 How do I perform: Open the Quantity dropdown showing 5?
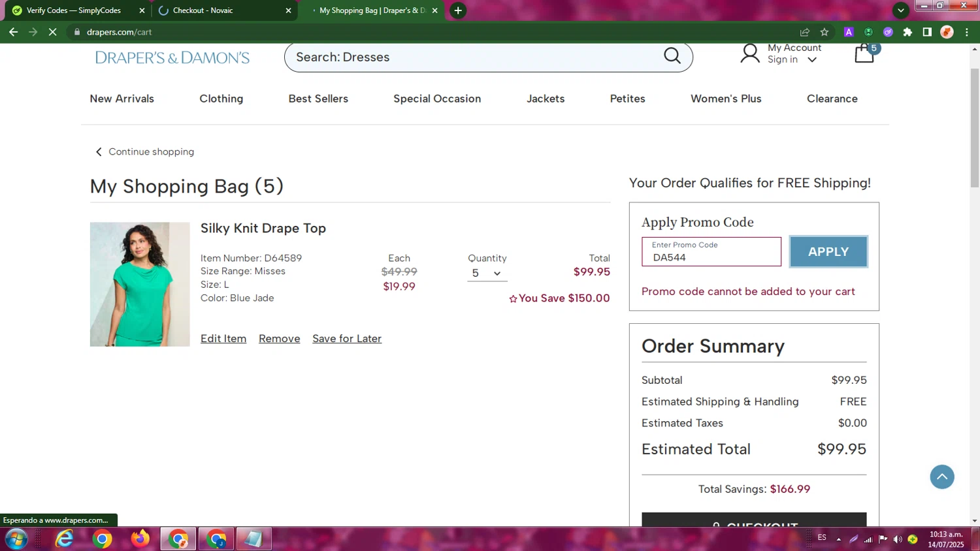[x=487, y=273]
